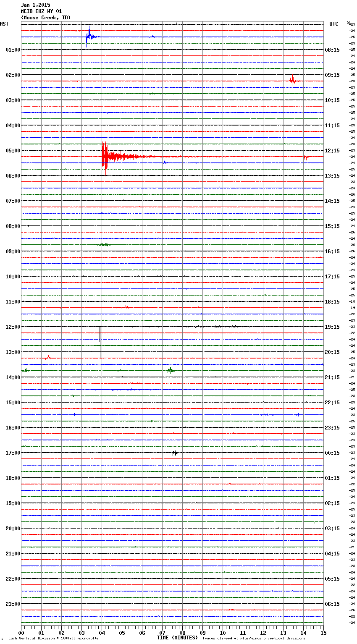Viewport: 357px width, 644px height.
Task: Click the 00:15 UTC time label
Action: 332,453
